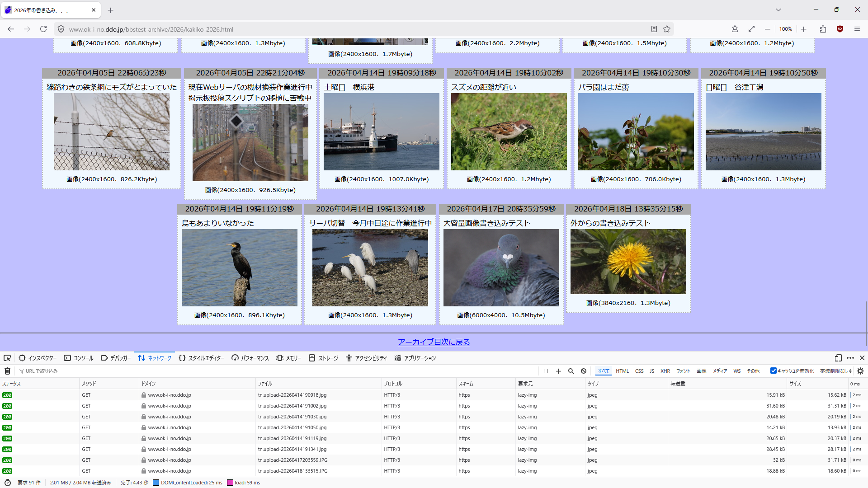The image size is (868, 488).
Task: Open the network search magnifier
Action: tap(571, 371)
